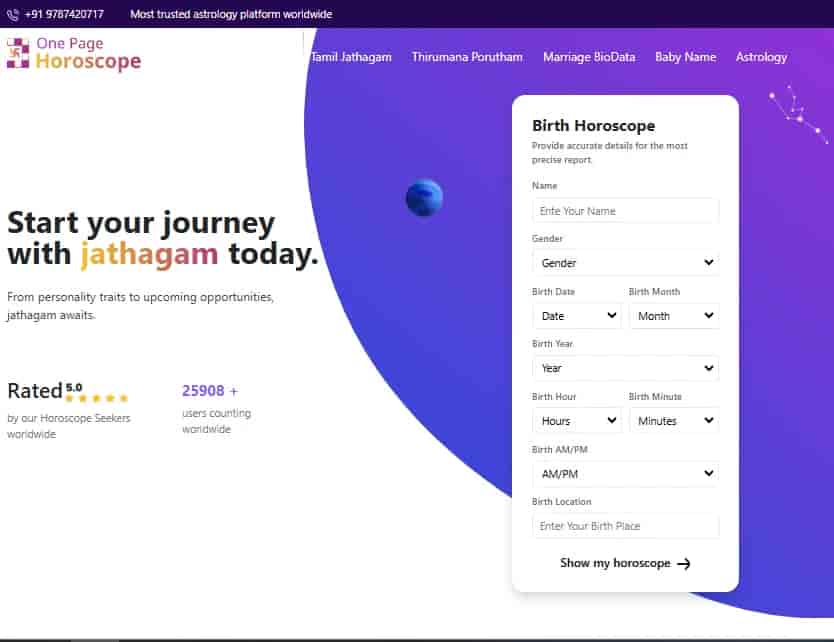Open the Tamil Jathagam menu item

click(351, 57)
